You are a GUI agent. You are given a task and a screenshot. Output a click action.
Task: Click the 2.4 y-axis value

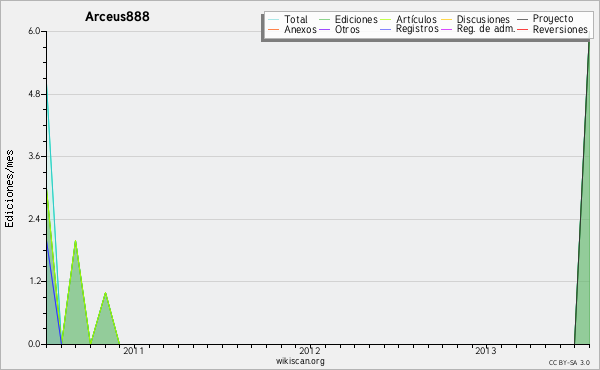34,219
